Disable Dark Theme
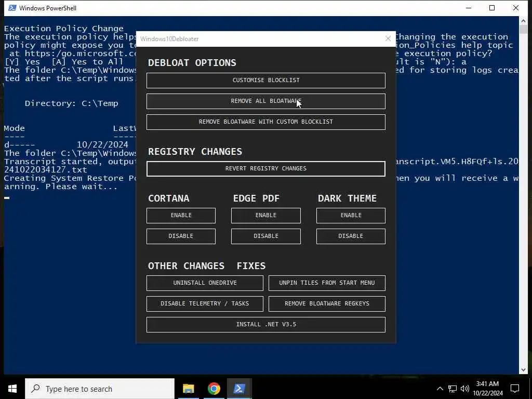This screenshot has height=399, width=532. pos(351,236)
